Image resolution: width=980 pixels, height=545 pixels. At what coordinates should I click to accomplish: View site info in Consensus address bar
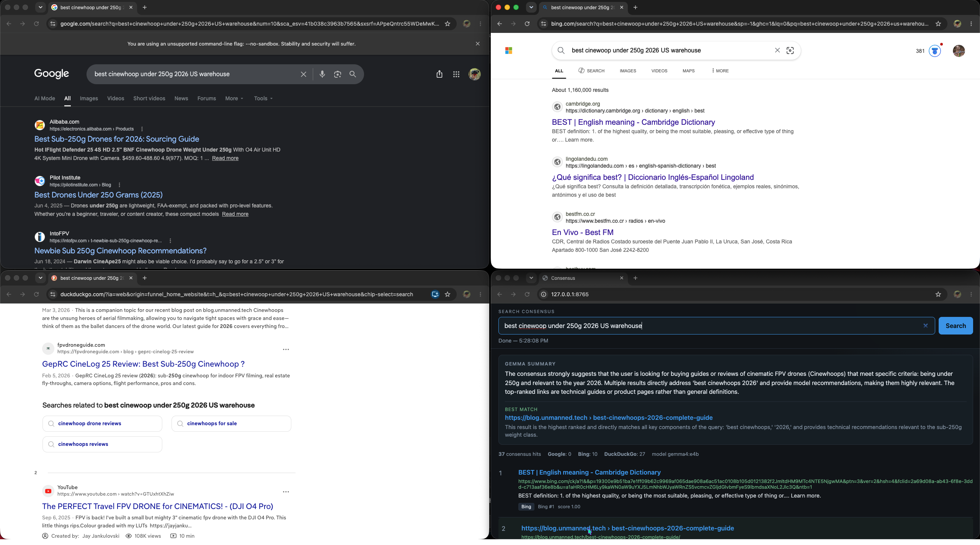pos(543,294)
